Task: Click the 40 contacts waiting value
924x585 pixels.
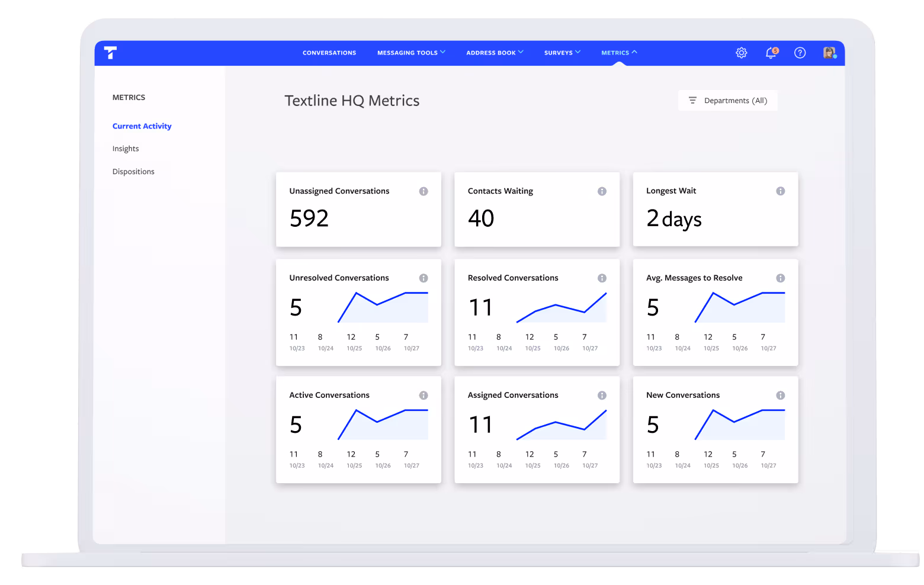Action: coord(481,218)
